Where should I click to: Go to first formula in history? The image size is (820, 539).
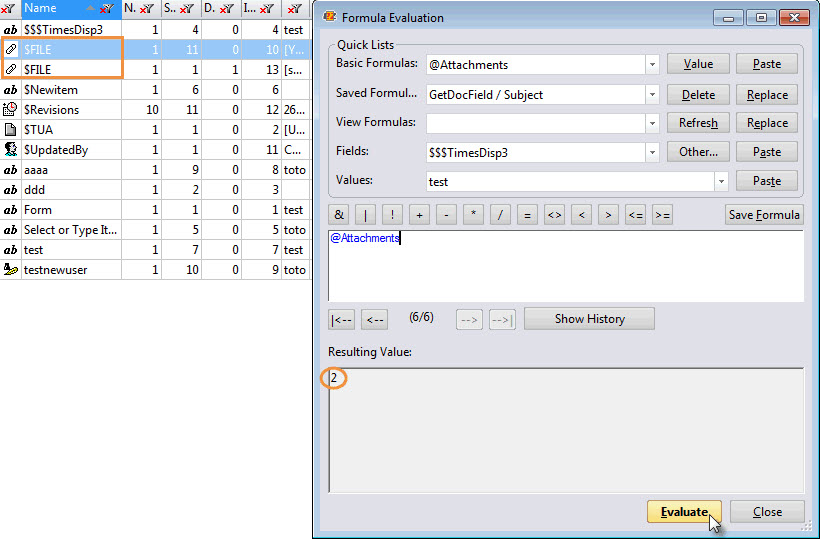(x=341, y=319)
